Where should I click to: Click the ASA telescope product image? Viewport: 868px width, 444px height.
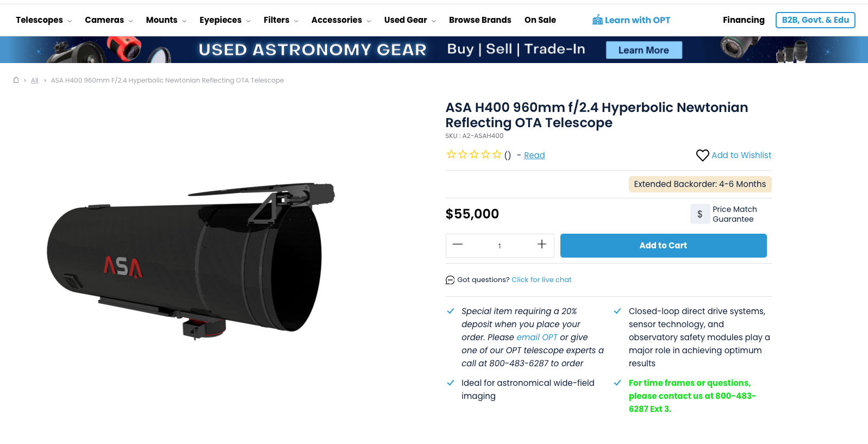point(190,261)
